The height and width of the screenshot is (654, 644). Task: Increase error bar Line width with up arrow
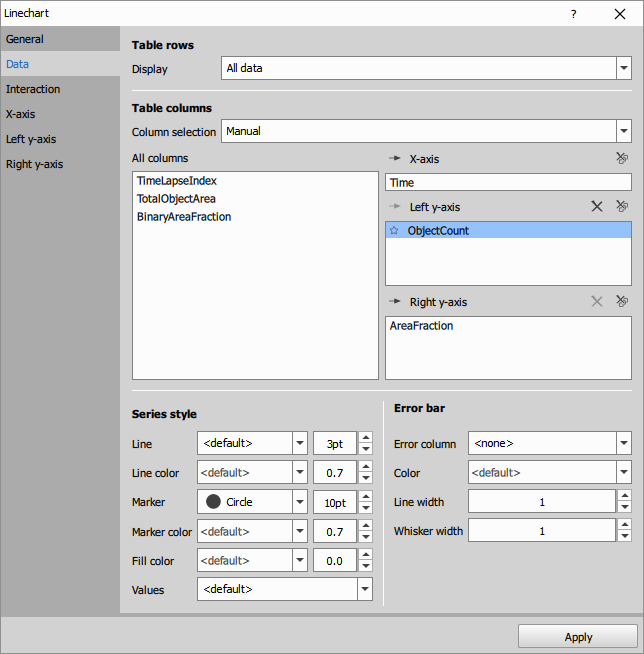point(625,496)
